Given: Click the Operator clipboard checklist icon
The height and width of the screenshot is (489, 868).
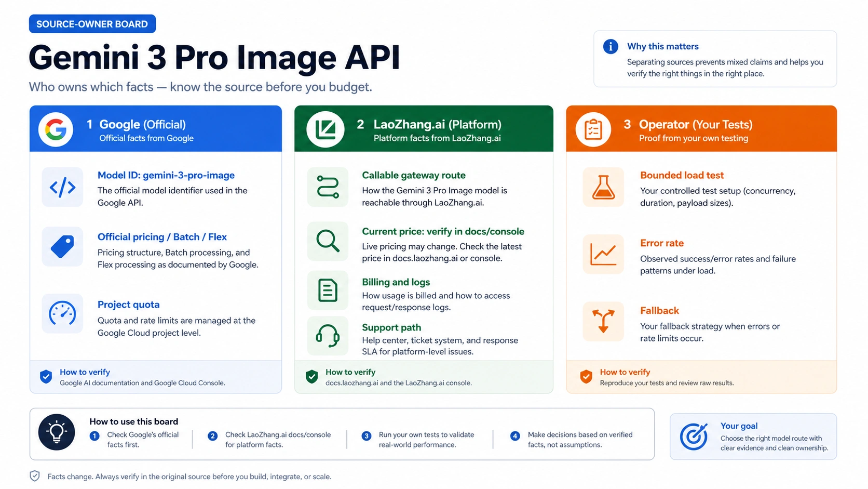Looking at the screenshot, I should (x=593, y=129).
